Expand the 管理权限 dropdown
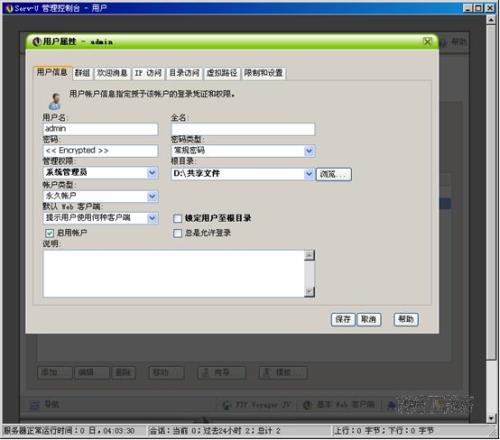 [x=152, y=173]
